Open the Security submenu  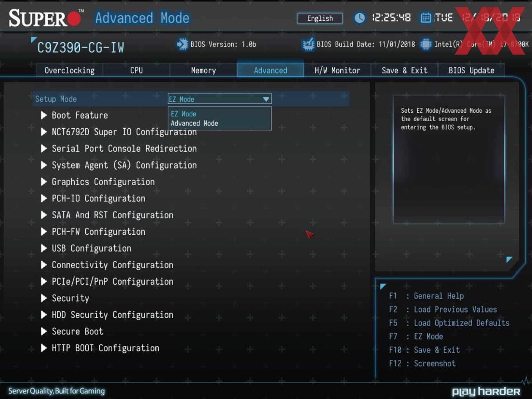tap(70, 298)
